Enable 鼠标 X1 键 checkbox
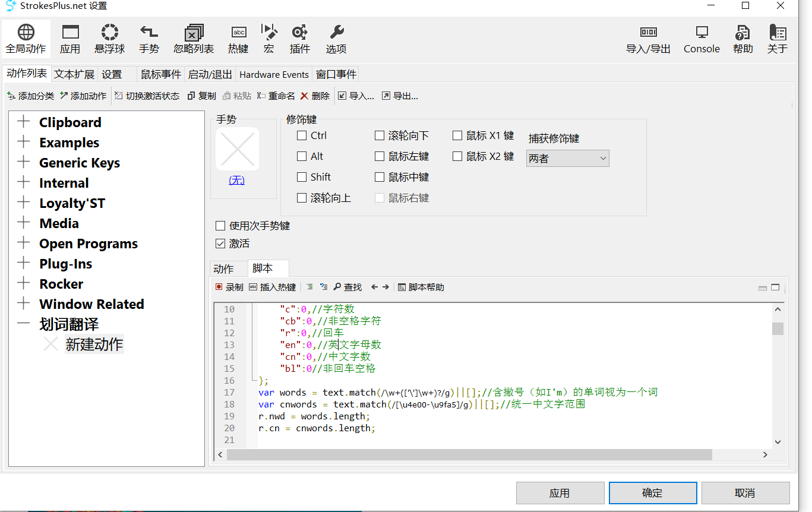Viewport: 812px width, 512px height. pyautogui.click(x=457, y=135)
